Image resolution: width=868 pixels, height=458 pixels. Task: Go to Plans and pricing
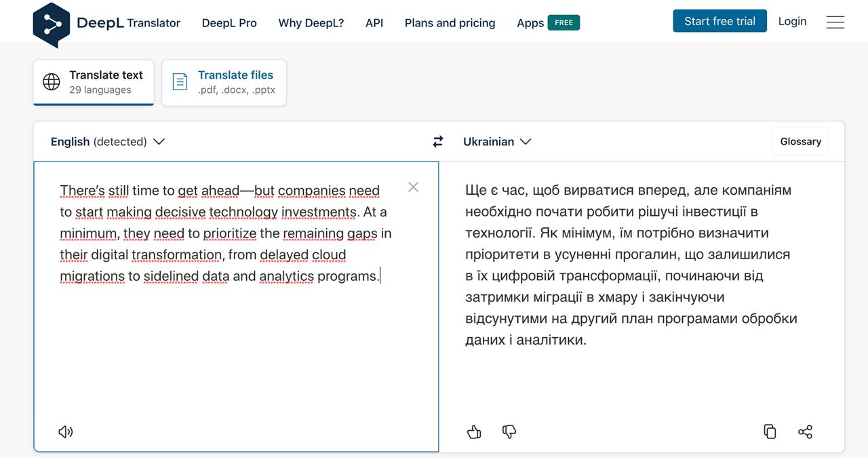pos(450,23)
